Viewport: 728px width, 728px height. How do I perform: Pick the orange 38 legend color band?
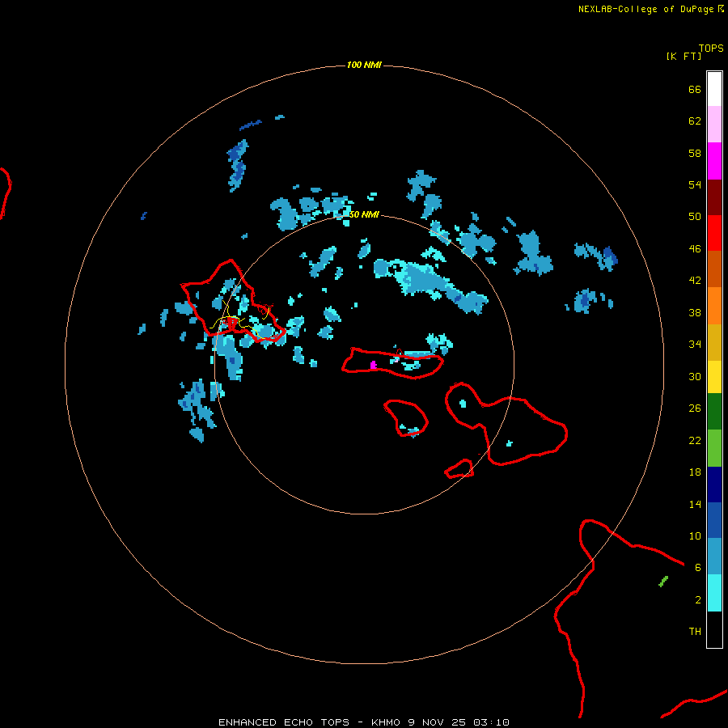[714, 306]
